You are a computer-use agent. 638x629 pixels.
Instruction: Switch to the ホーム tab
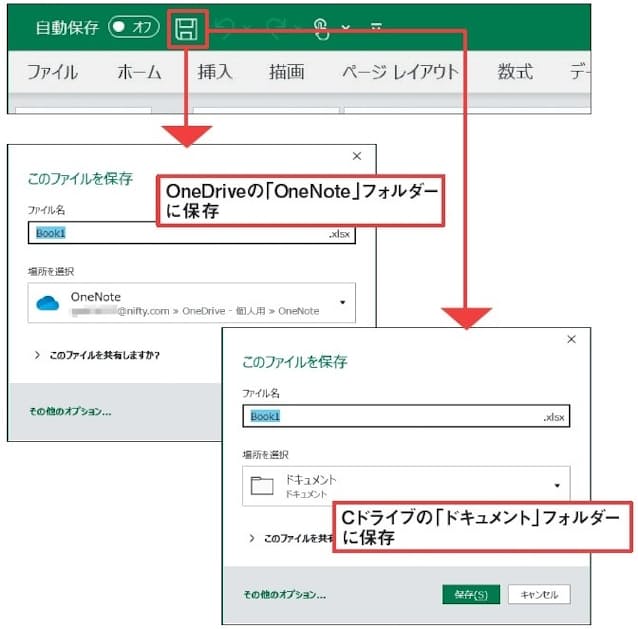139,72
